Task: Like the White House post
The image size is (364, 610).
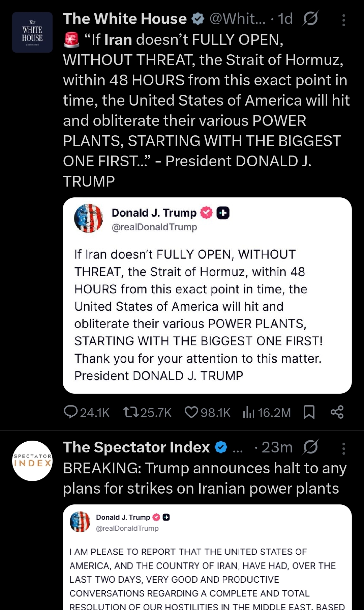Action: click(x=191, y=412)
